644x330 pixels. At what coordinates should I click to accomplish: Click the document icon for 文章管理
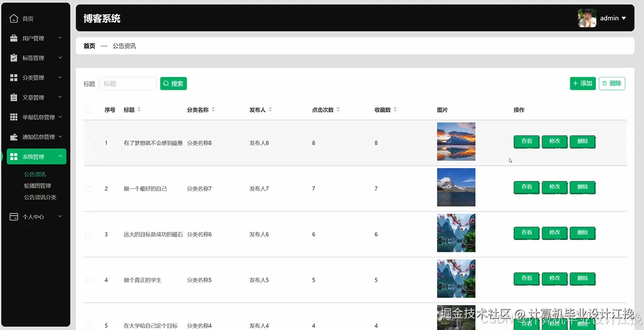14,97
